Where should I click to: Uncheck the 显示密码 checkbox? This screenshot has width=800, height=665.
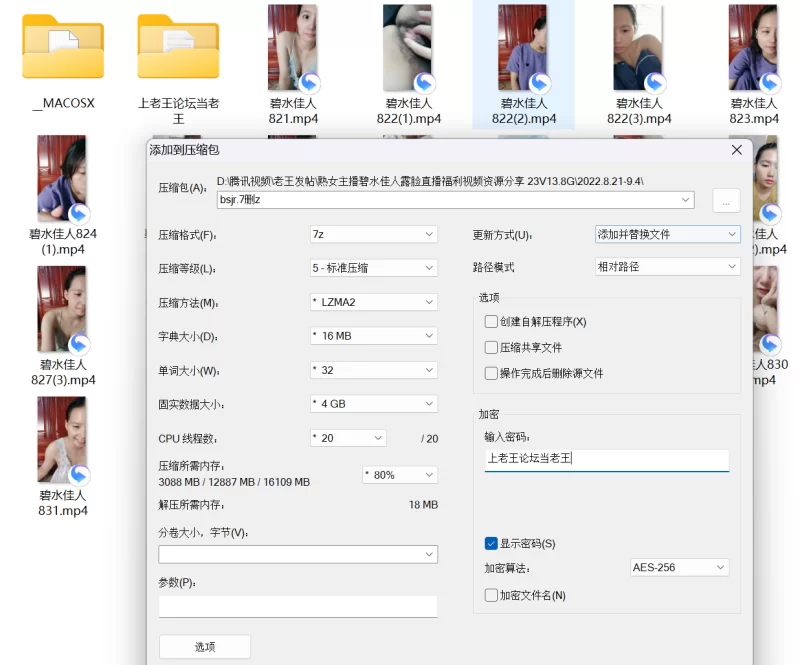tap(491, 544)
